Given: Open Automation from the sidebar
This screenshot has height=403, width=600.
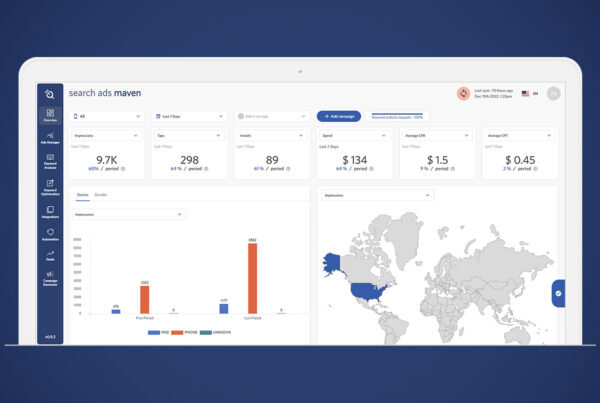Looking at the screenshot, I should pyautogui.click(x=50, y=235).
